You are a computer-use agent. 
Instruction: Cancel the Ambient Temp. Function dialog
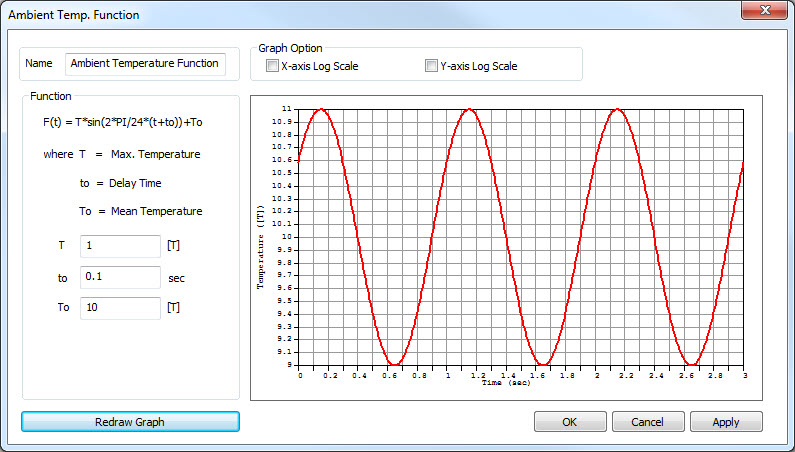tap(648, 422)
